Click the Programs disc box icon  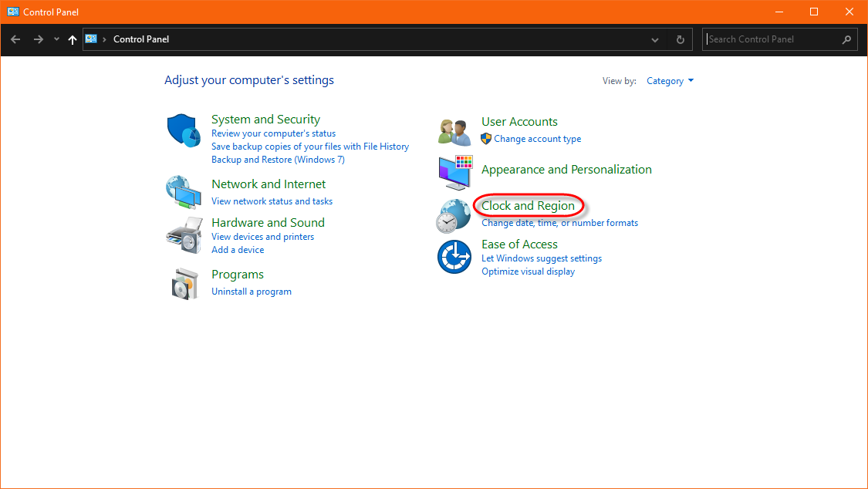[x=184, y=284]
